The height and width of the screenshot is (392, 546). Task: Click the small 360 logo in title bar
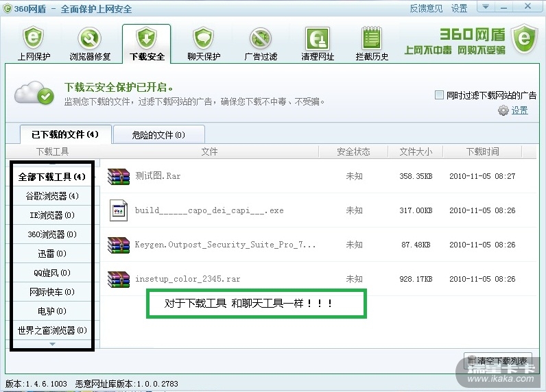tap(8, 8)
